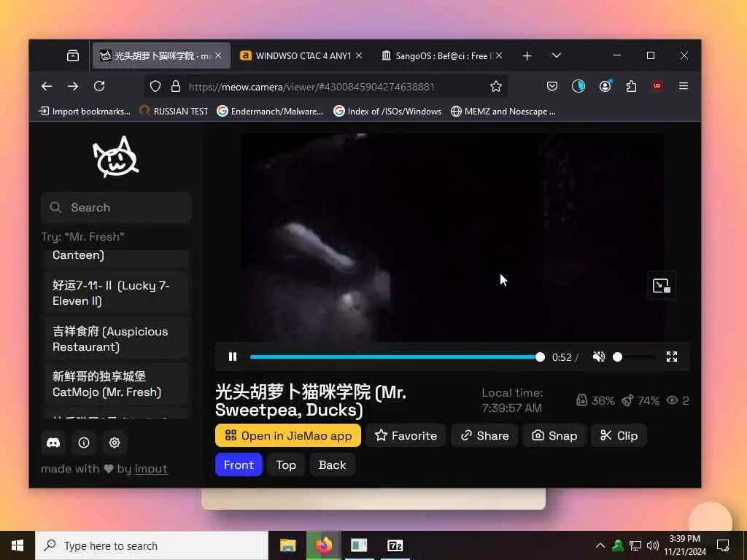Select the 光头胡萝卜猫咪学院 browser tab
The image size is (747, 560).
(x=162, y=55)
